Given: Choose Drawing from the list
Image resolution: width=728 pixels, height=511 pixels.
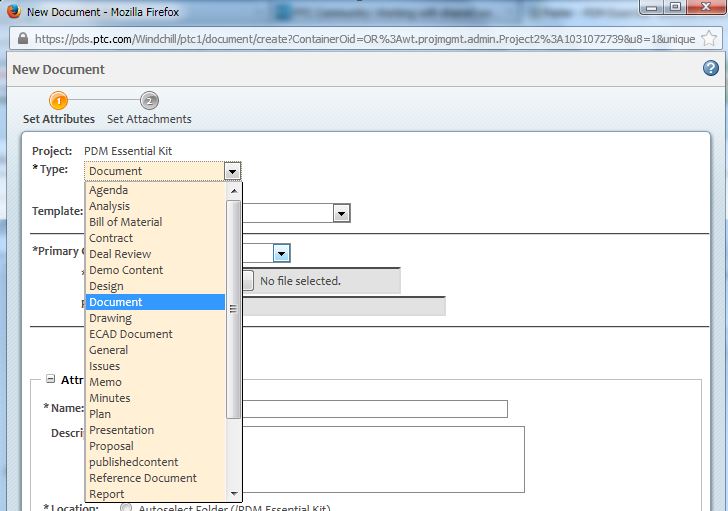Looking at the screenshot, I should (x=155, y=318).
